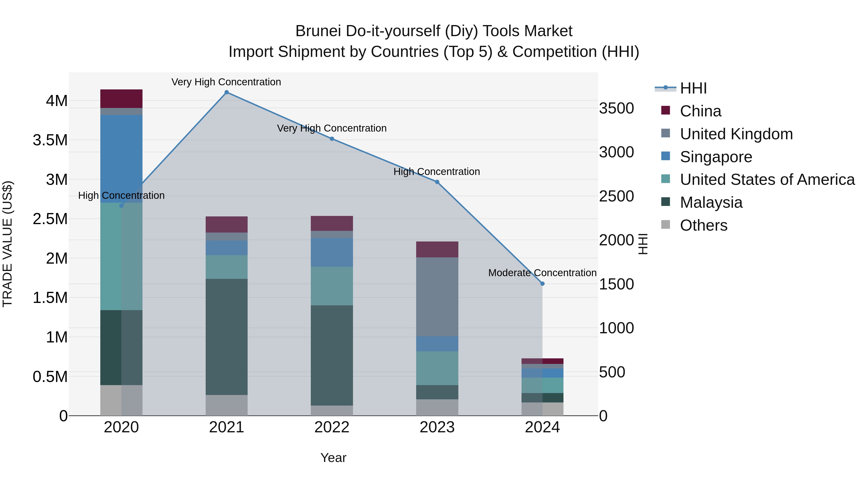Click the HHI data point for 2023

437,182
